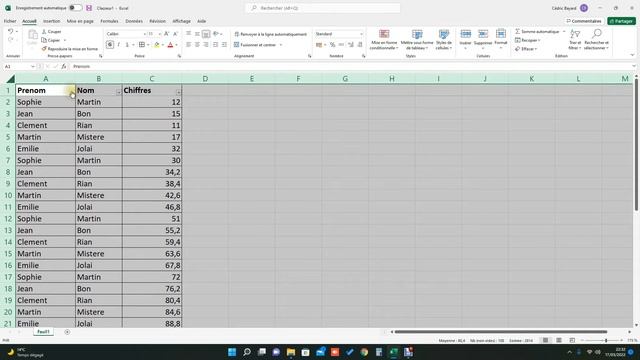Open File Explorer from the taskbar

click(291, 352)
